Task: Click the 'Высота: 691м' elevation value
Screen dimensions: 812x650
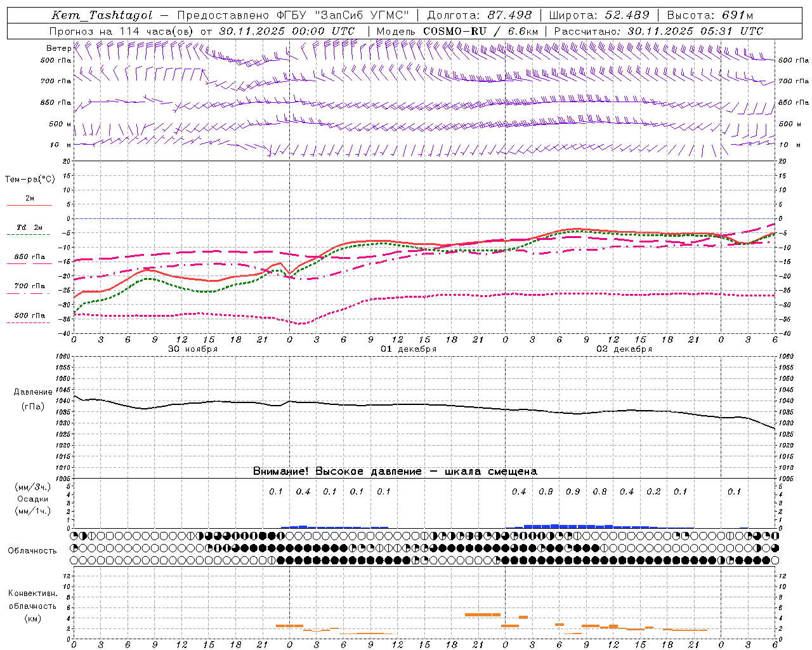Action: 709,15
